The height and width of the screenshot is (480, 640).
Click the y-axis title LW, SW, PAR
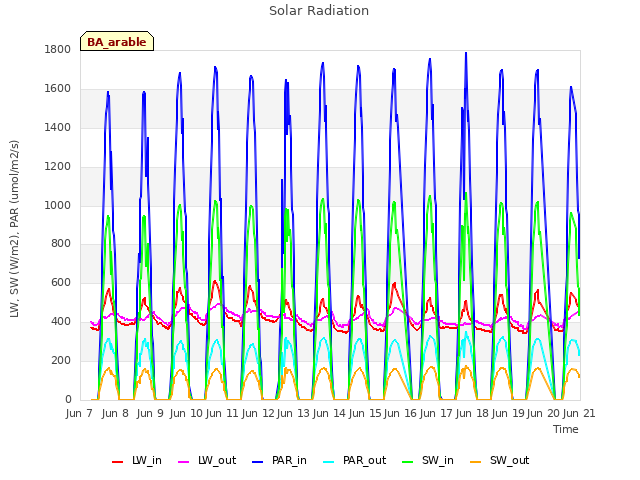click(x=14, y=229)
